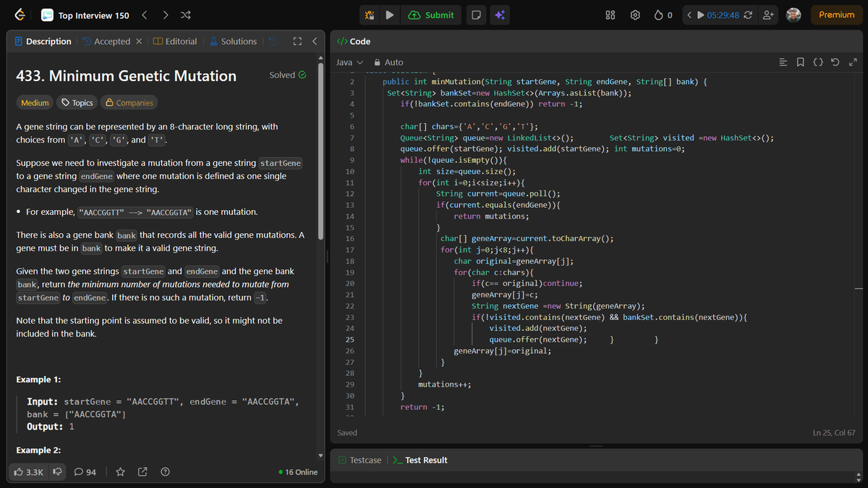This screenshot has width=868, height=488.
Task: Open the layout grid icon
Action: pyautogui.click(x=610, y=14)
